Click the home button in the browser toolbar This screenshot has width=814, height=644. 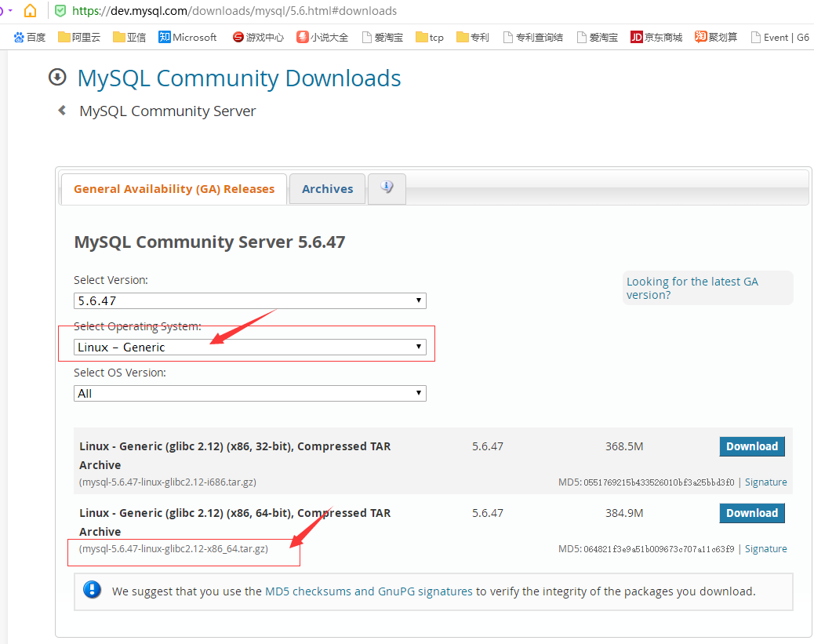tap(30, 11)
